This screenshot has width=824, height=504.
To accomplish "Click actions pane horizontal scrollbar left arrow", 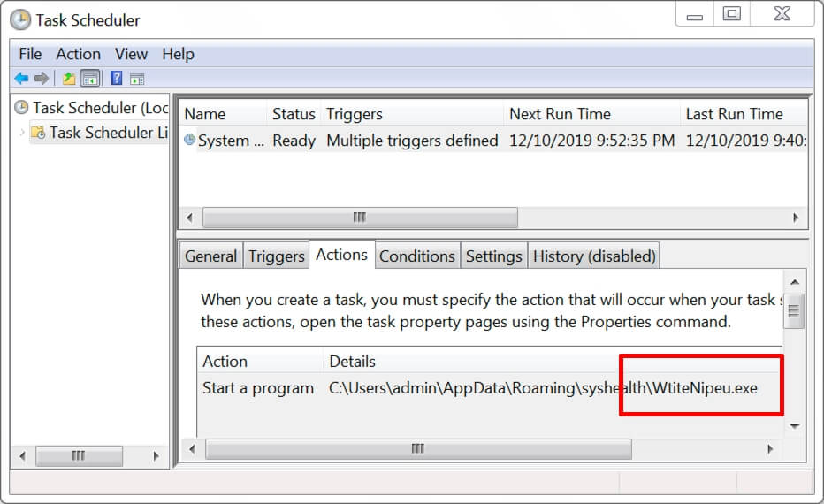I will pyautogui.click(x=192, y=449).
